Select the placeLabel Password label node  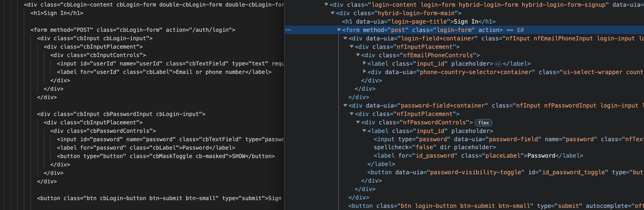coord(478,156)
